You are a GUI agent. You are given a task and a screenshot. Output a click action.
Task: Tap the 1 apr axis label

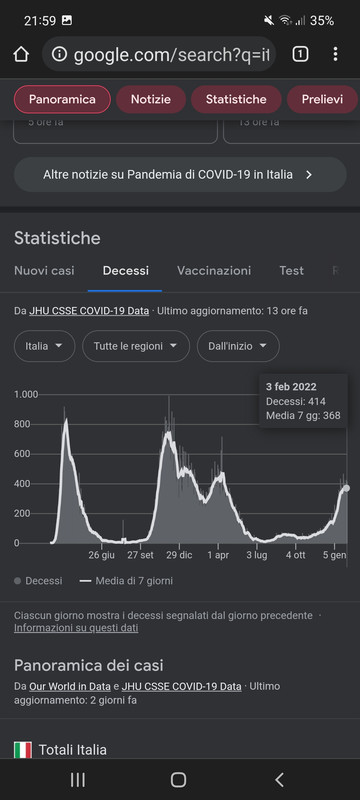tap(218, 555)
